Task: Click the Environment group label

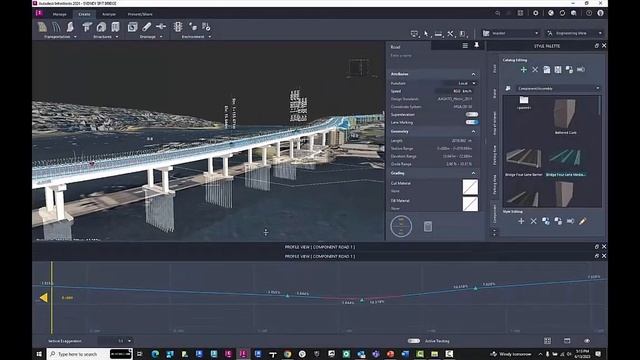Action: [x=193, y=37]
